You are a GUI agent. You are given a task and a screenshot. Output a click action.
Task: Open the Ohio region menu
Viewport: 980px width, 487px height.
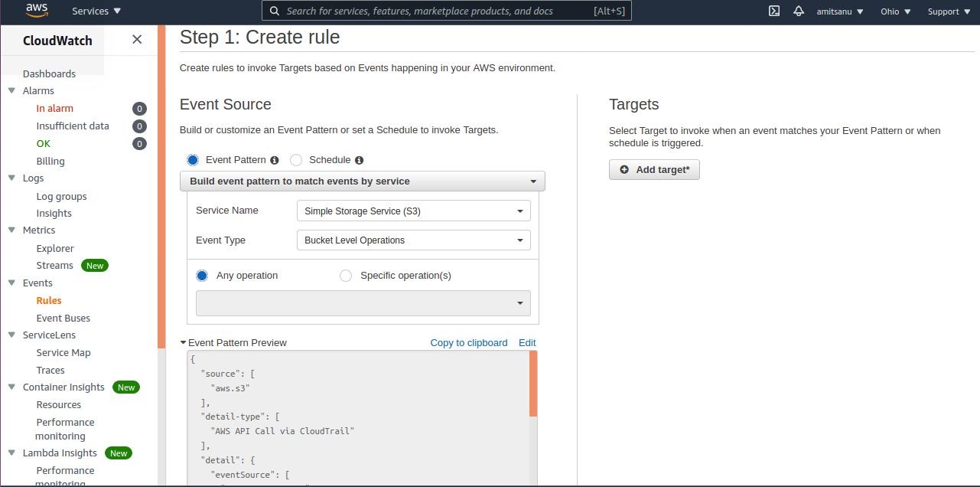(x=896, y=11)
